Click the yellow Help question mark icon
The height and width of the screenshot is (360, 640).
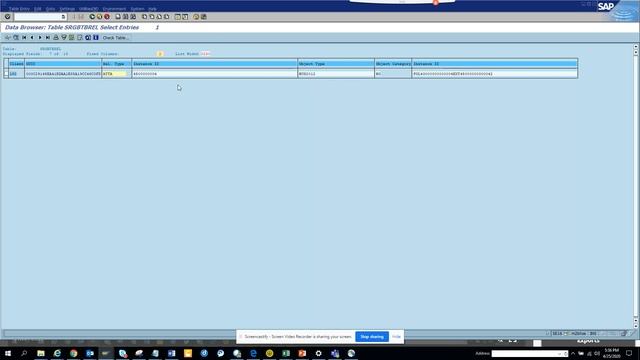click(x=196, y=17)
